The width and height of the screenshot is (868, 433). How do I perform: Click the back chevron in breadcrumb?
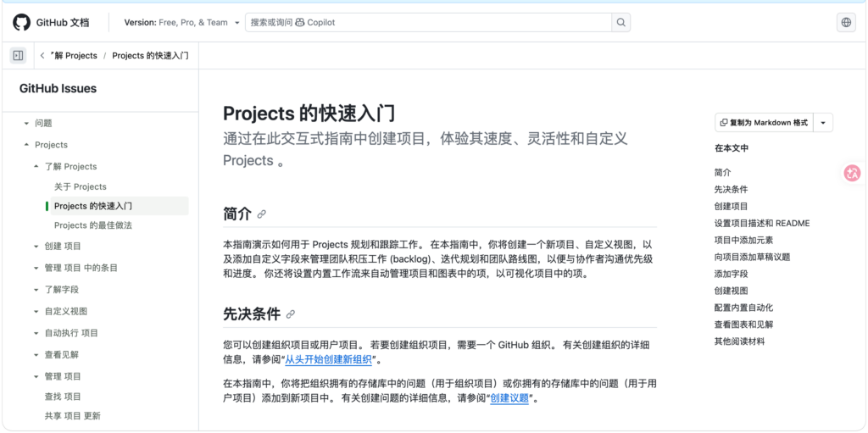pyautogui.click(x=42, y=55)
